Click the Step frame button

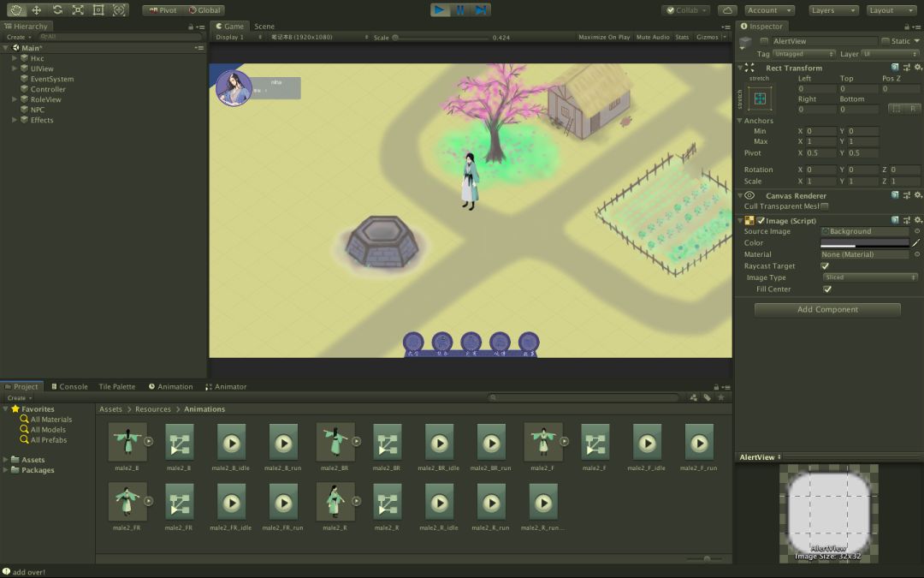(x=482, y=10)
